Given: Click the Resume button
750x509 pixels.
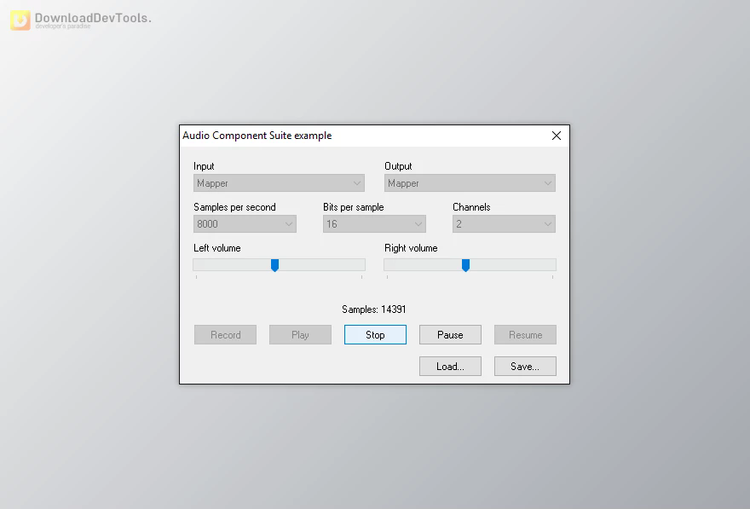Looking at the screenshot, I should pos(525,335).
